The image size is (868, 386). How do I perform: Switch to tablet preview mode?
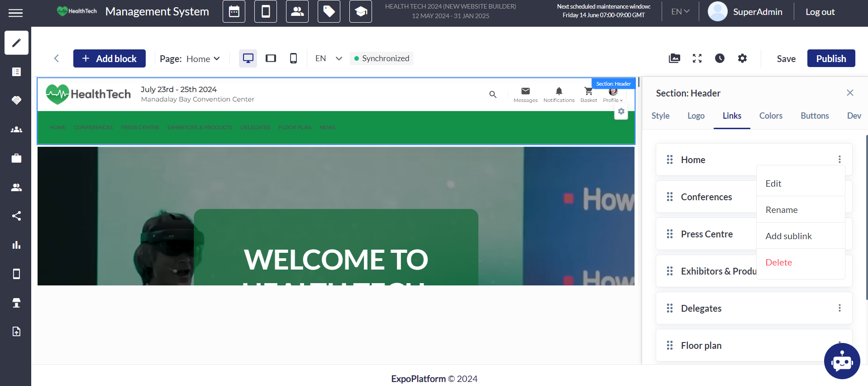pos(271,58)
